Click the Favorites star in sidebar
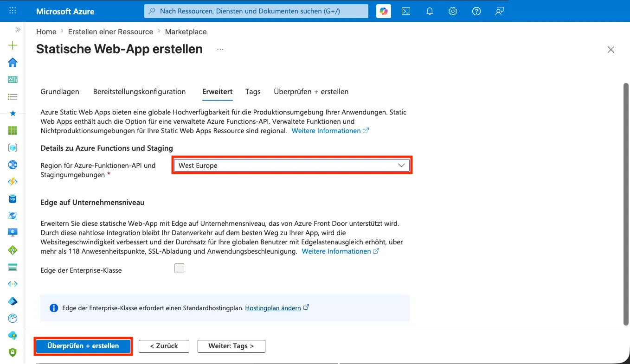630x364 pixels. [13, 113]
